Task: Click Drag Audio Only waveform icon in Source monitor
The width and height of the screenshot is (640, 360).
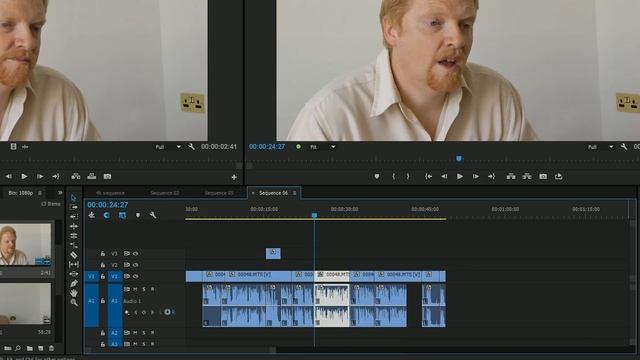Action: click(x=25, y=147)
